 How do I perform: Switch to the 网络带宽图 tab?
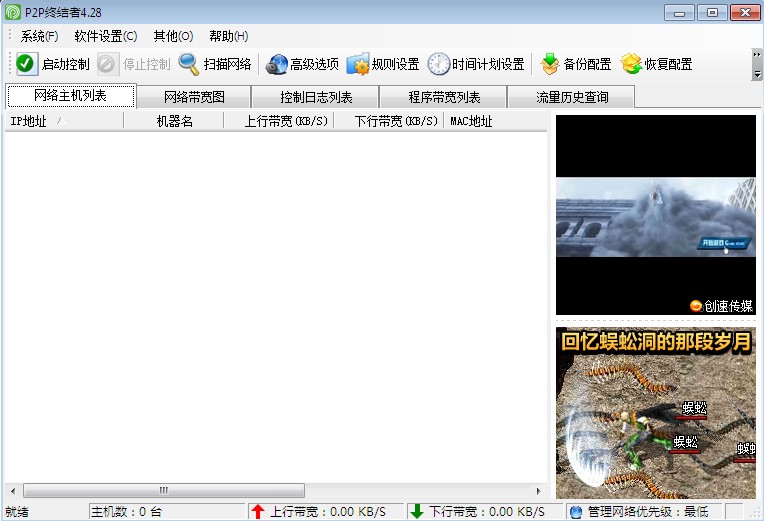coord(194,97)
